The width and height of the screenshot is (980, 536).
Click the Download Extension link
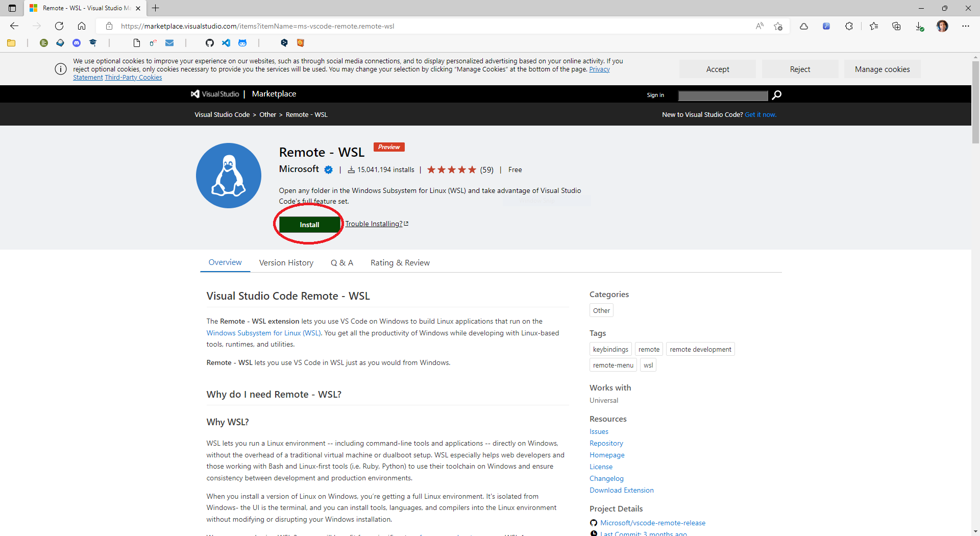[621, 490]
